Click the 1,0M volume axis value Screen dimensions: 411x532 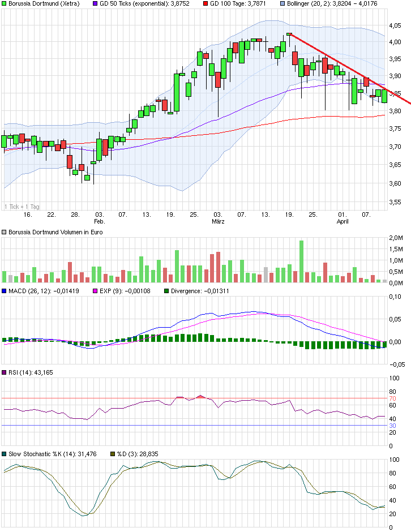pyautogui.click(x=396, y=260)
